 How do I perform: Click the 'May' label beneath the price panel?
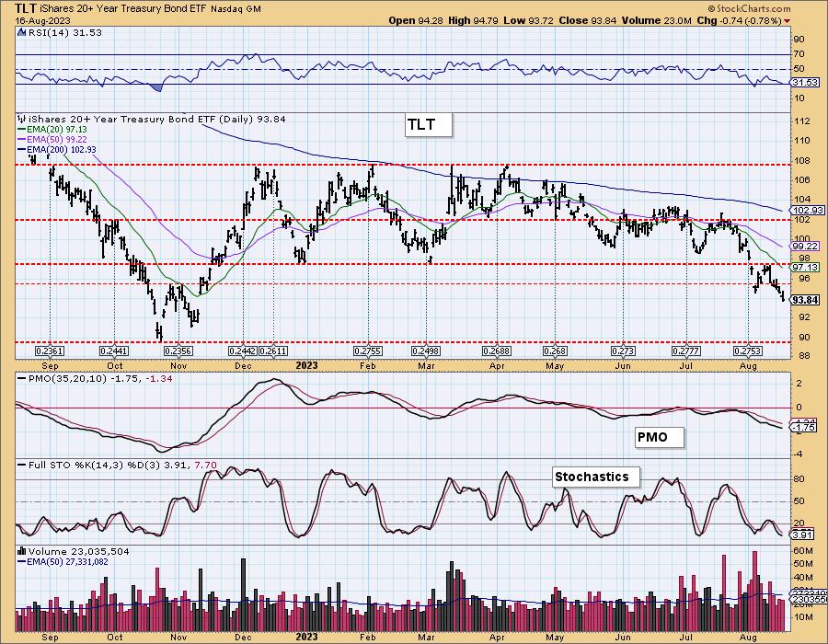pyautogui.click(x=555, y=366)
